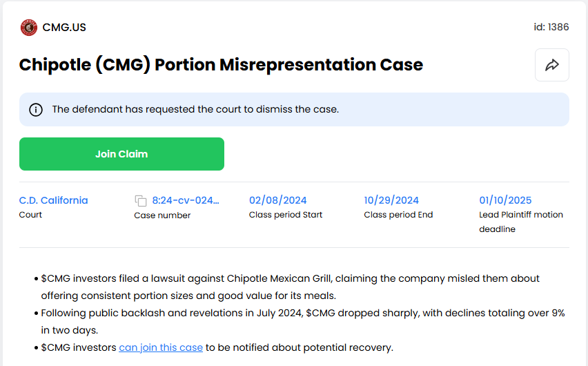Click the share arrow icon
Screen dimensions: 588x366
551,65
